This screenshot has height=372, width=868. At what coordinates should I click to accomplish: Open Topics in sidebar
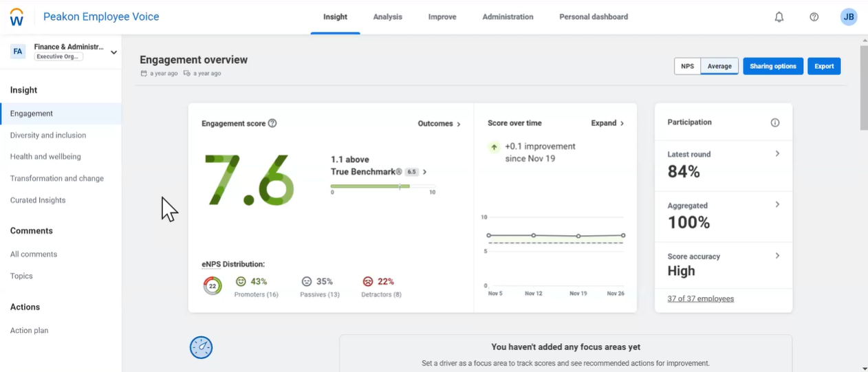click(21, 276)
